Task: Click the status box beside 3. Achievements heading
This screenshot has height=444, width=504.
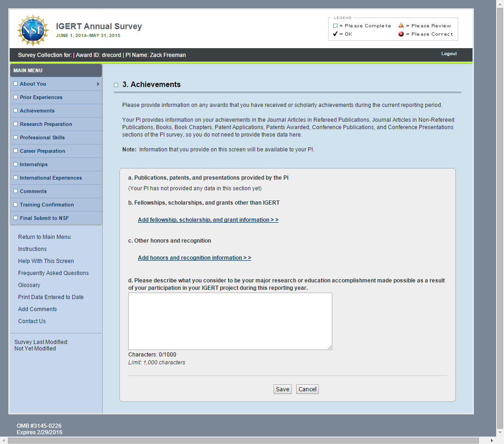Action: pyautogui.click(x=116, y=85)
